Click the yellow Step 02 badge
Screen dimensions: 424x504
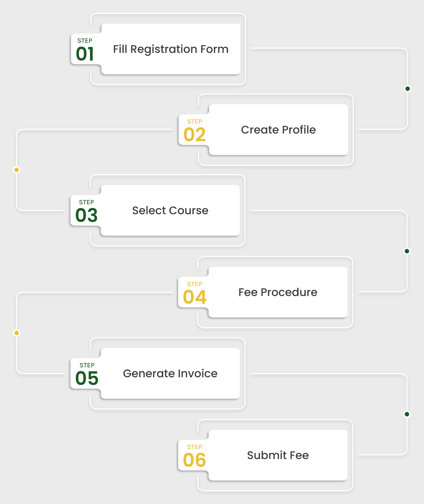pos(194,130)
